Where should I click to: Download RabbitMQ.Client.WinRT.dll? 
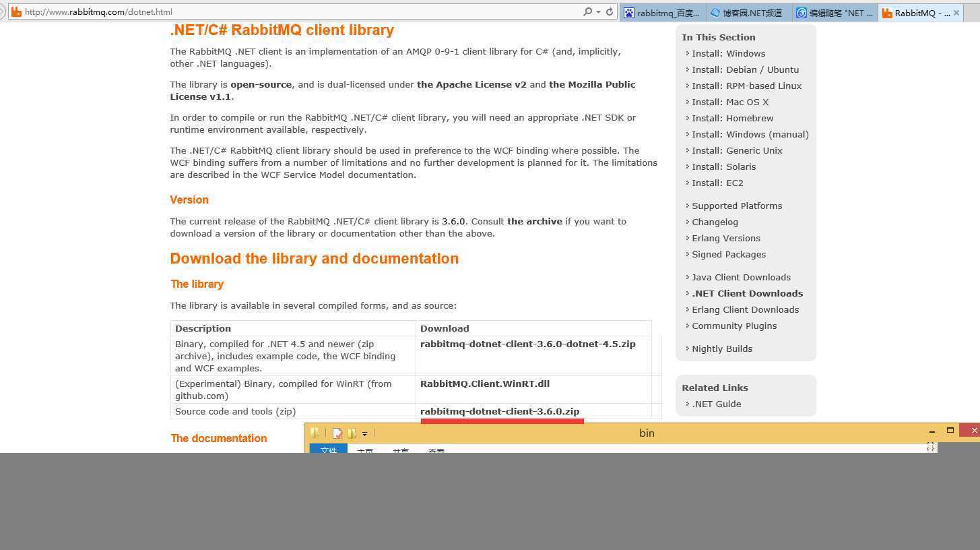(484, 384)
